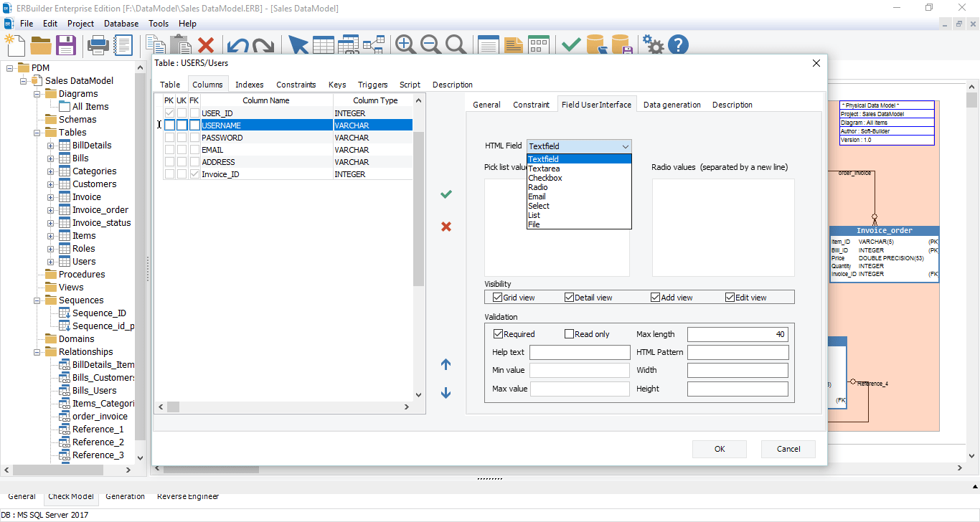Click the Zoom in magnifier icon
Viewport: 980px width, 522px height.
(x=405, y=45)
